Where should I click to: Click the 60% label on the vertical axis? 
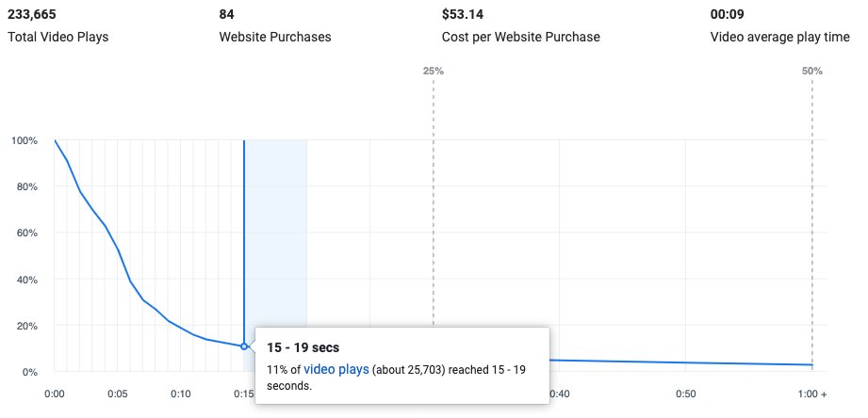[x=25, y=233]
